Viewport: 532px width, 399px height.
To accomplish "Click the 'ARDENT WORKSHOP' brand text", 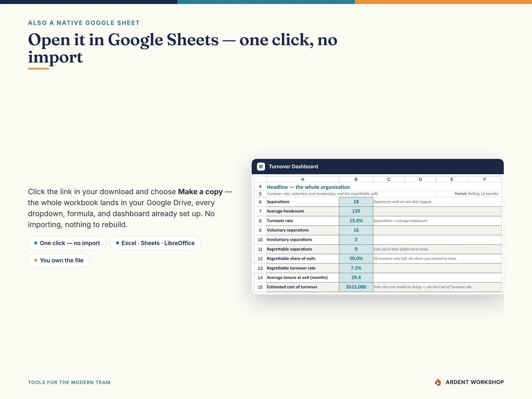I will [x=475, y=382].
